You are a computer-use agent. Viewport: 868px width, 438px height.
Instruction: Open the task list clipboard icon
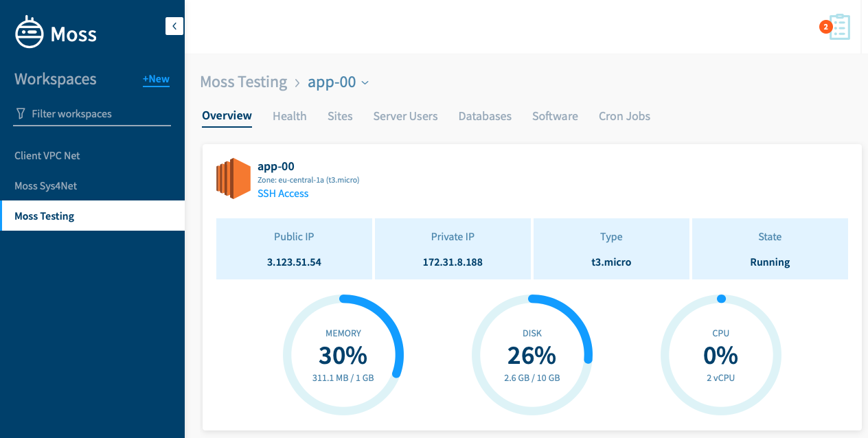840,27
